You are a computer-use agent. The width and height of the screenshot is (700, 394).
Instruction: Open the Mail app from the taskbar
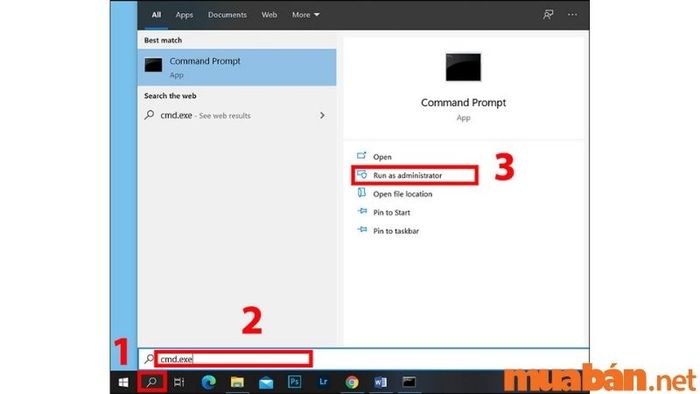[266, 383]
